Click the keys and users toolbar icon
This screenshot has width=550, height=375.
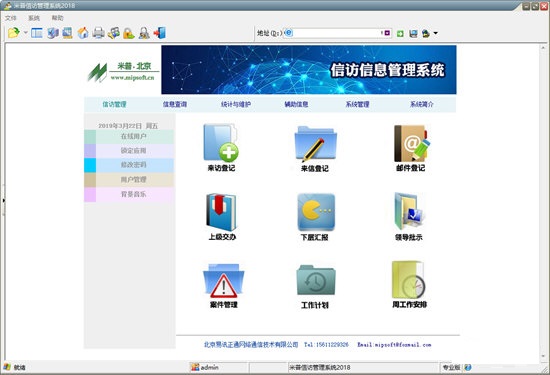point(114,33)
